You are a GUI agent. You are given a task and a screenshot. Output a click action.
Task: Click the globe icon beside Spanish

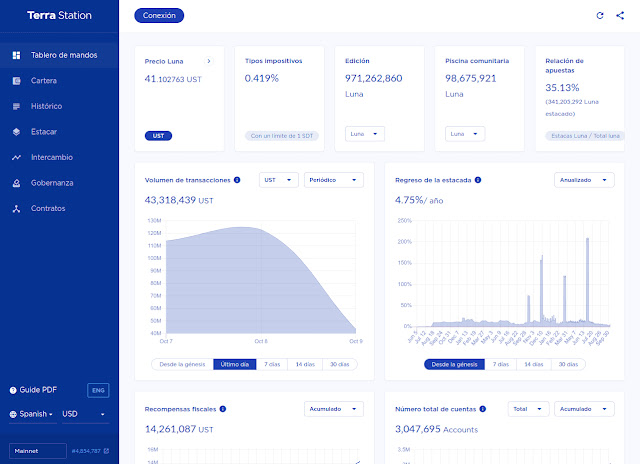point(13,414)
